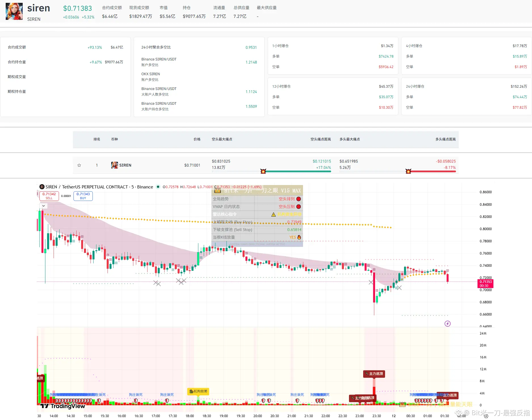The height and width of the screenshot is (420, 532).
Task: Click the crown icon in the indicator panel
Action: coord(218,190)
